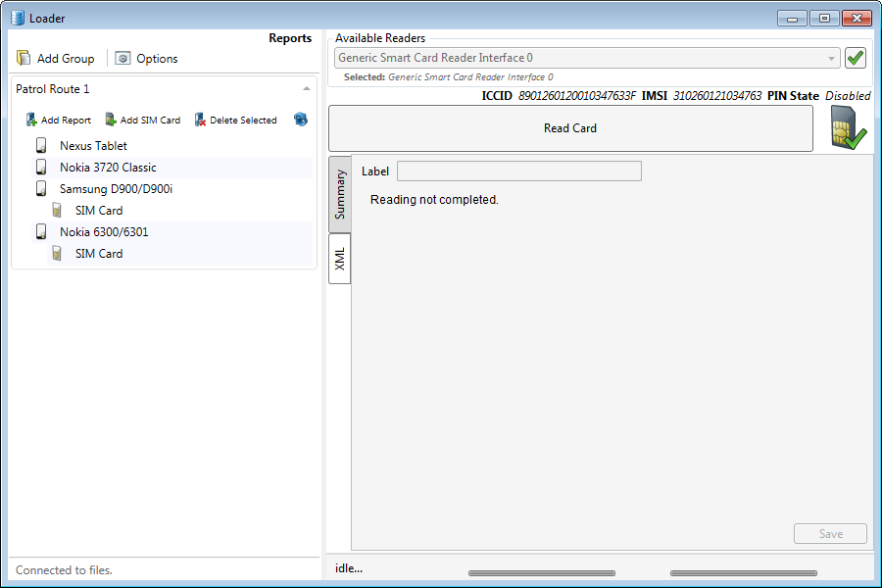This screenshot has width=882, height=588.
Task: Click the Options label
Action: coord(157,59)
